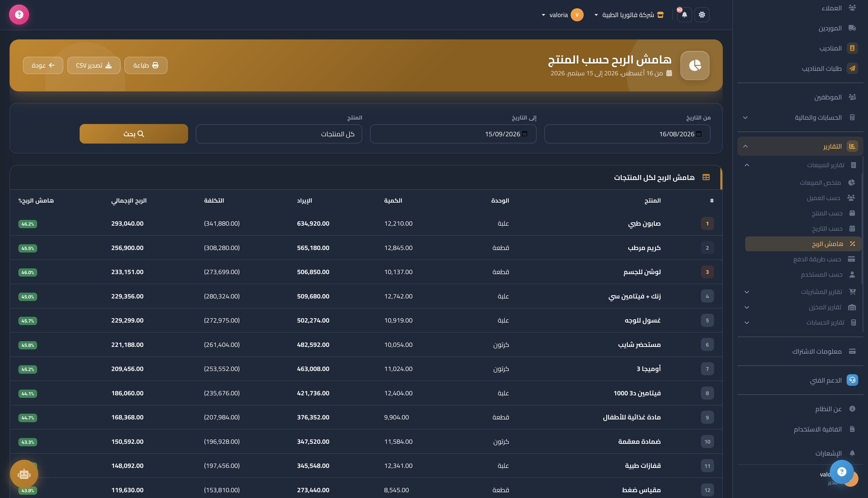Open the calendar picker in the إلى التاريخ field
Image resolution: width=868 pixels, height=498 pixels.
(525, 134)
